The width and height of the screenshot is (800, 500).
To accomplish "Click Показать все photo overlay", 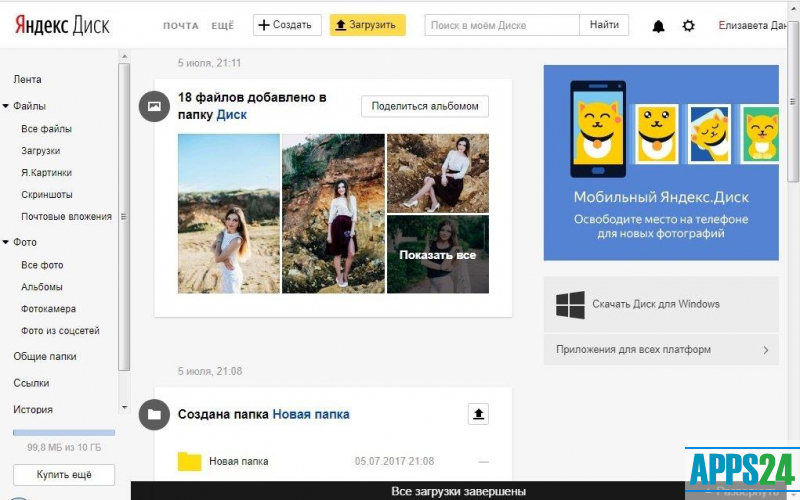I will click(438, 255).
